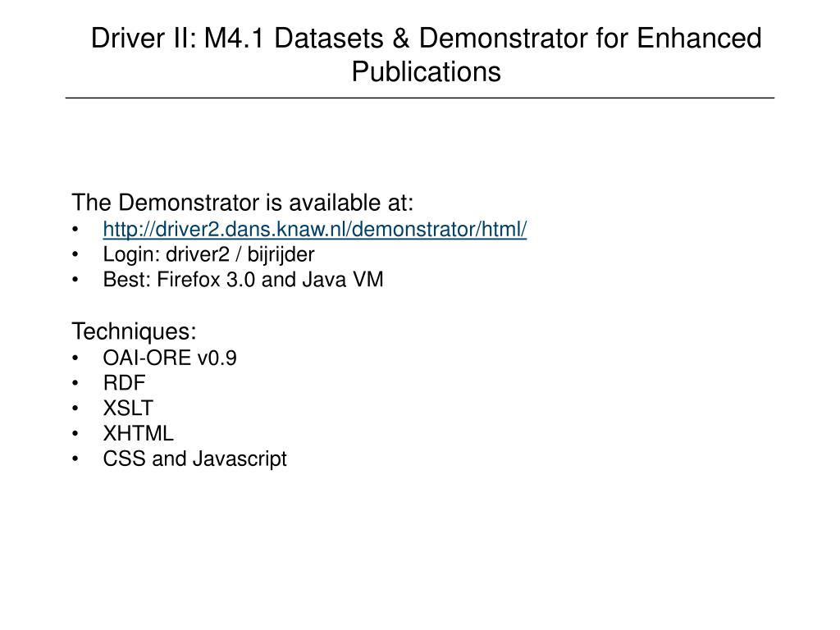Image resolution: width=840 pixels, height=630 pixels.
Task: Click the 'XSLT' list item
Action: (x=128, y=409)
